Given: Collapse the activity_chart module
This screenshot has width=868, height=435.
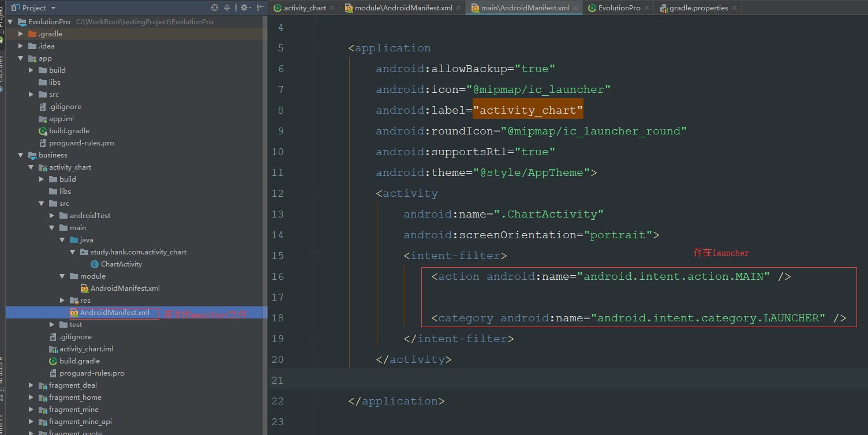Looking at the screenshot, I should pos(31,167).
